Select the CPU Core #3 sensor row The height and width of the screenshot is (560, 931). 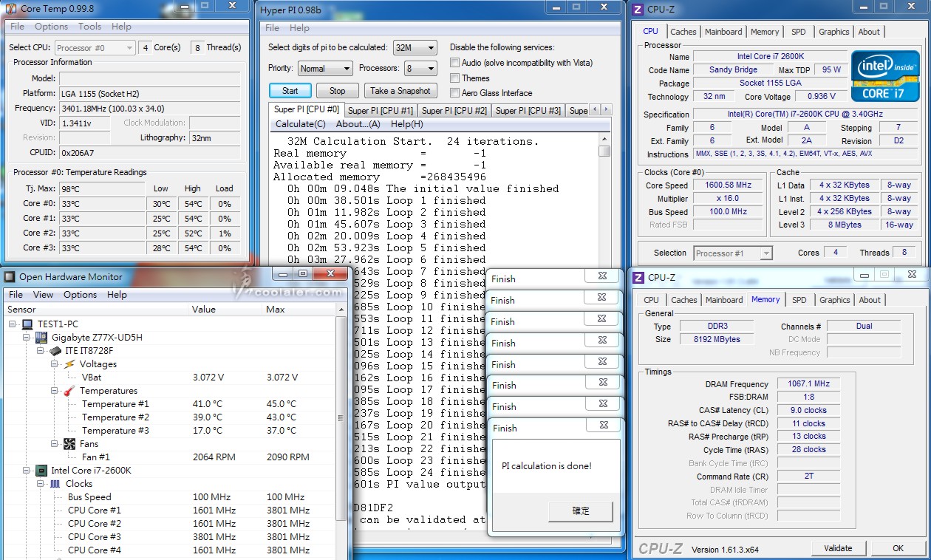point(170,537)
